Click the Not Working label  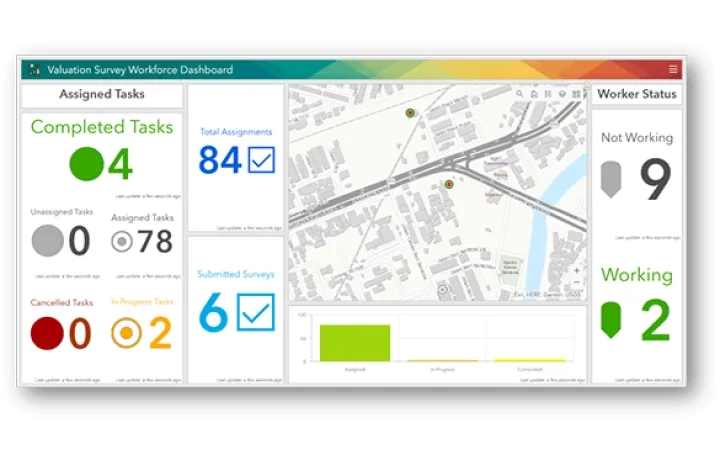coord(637,137)
